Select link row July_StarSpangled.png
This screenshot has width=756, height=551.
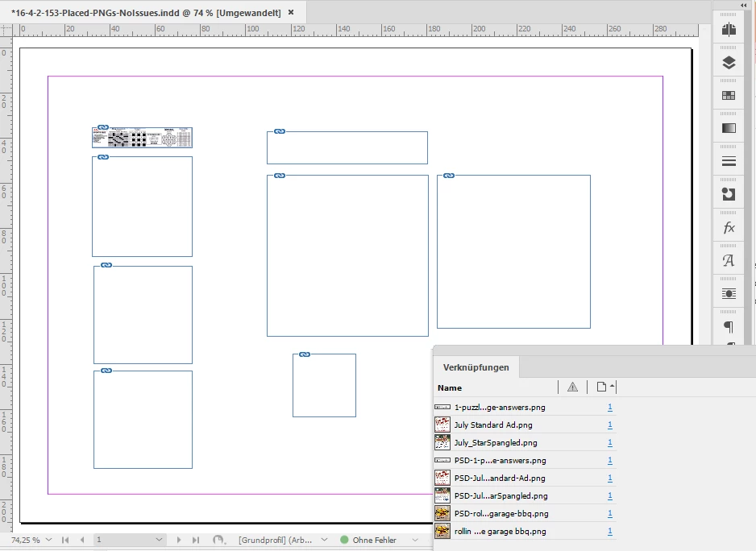pyautogui.click(x=525, y=442)
